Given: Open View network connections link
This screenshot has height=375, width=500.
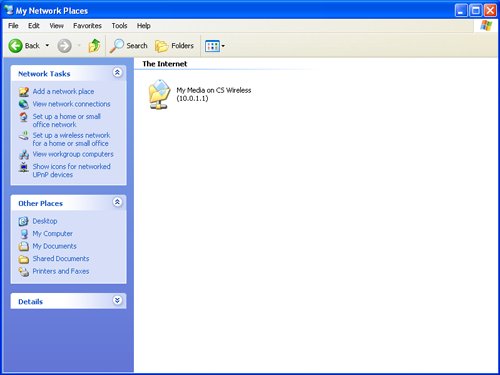Looking at the screenshot, I should (71, 104).
